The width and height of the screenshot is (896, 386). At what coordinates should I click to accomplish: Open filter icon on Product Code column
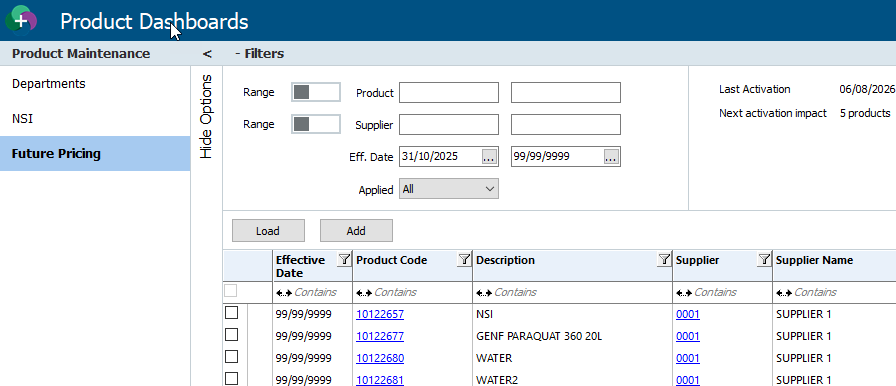point(464,260)
